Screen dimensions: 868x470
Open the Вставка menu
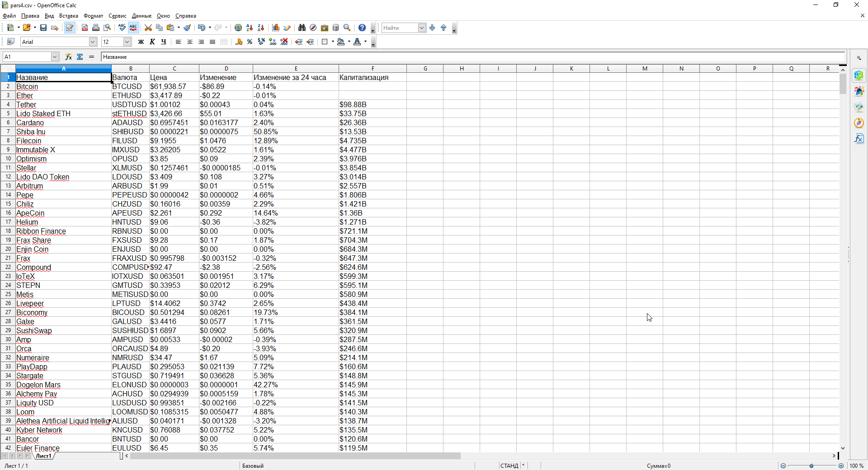(x=69, y=16)
